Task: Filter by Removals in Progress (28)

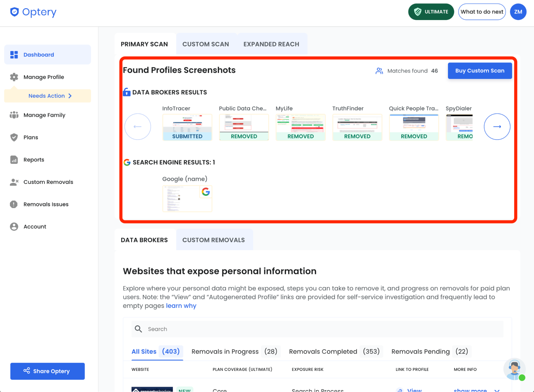Action: [x=236, y=351]
